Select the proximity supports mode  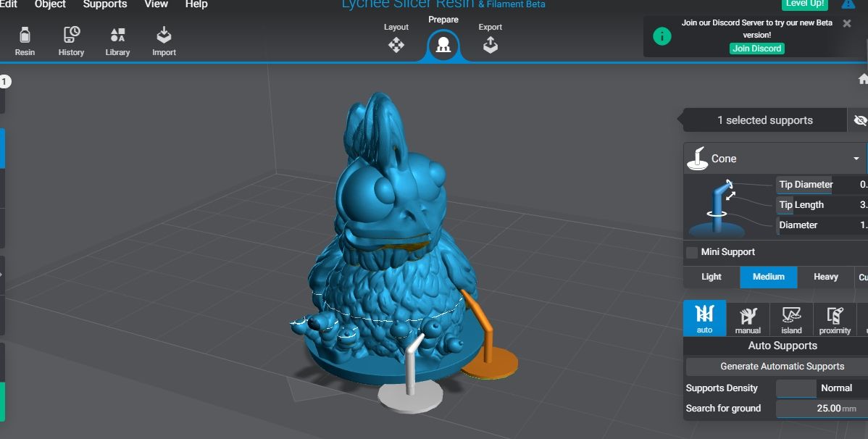[x=834, y=318]
